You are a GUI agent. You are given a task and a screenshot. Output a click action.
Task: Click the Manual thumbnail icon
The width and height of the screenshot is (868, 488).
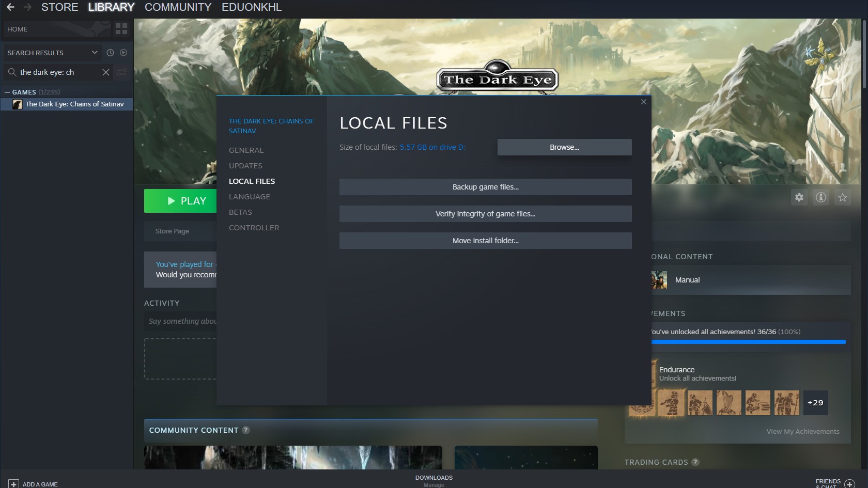click(x=659, y=280)
